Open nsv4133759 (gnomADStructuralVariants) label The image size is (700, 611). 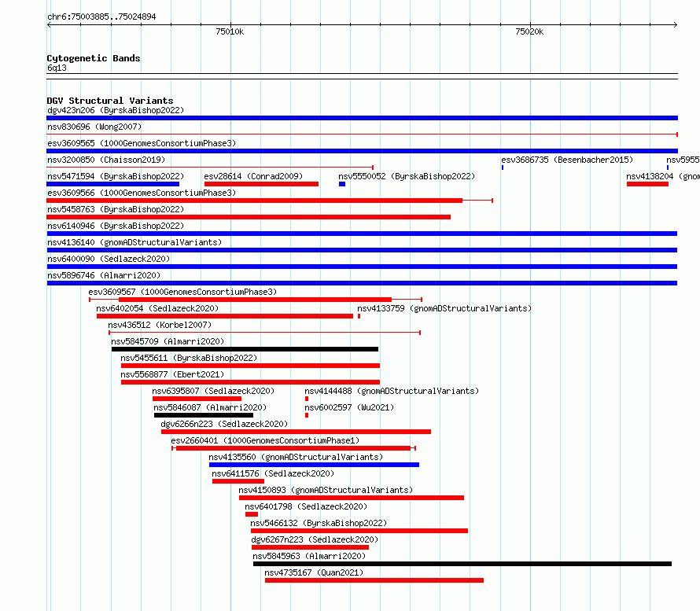click(x=444, y=308)
